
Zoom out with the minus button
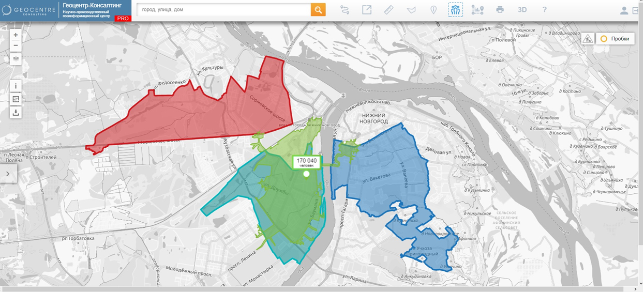tap(16, 45)
